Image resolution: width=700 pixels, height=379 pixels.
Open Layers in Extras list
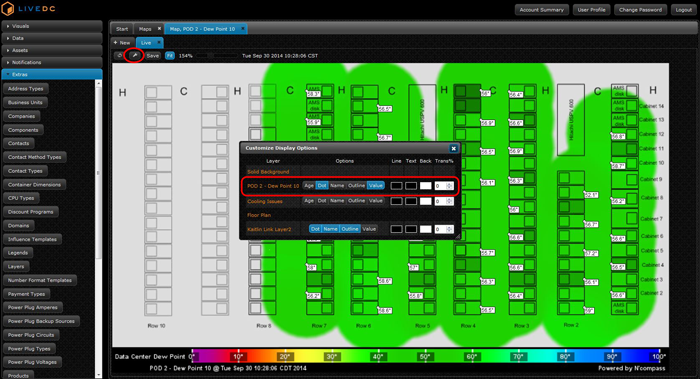pos(16,267)
